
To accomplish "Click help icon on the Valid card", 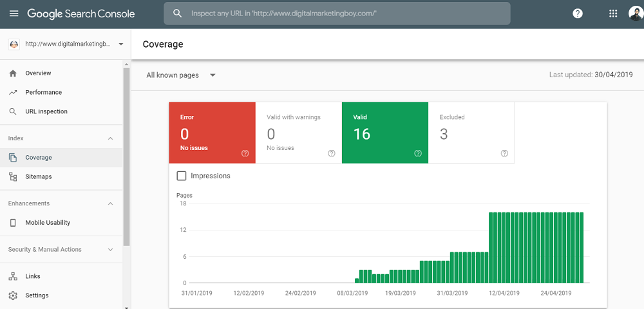I will 418,153.
